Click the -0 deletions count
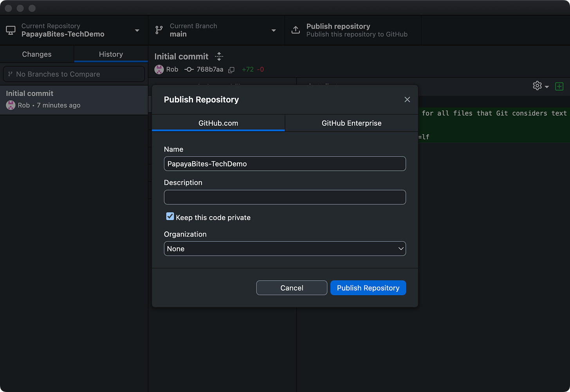The width and height of the screenshot is (570, 392). pos(260,69)
